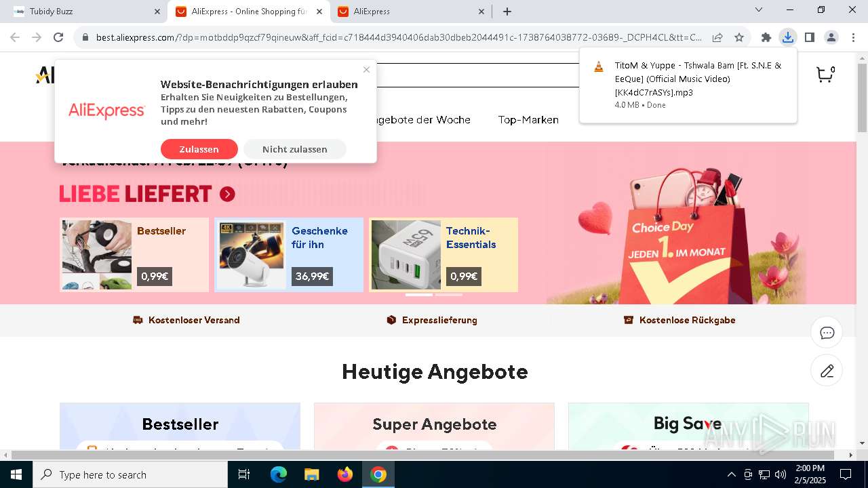The width and height of the screenshot is (868, 488).
Task: Close the notification permission popup
Action: click(366, 69)
